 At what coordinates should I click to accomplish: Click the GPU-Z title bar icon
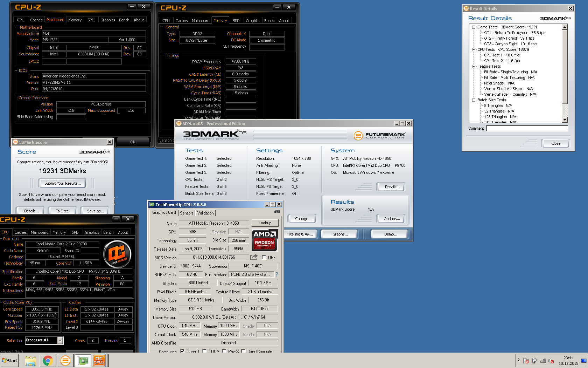click(152, 204)
